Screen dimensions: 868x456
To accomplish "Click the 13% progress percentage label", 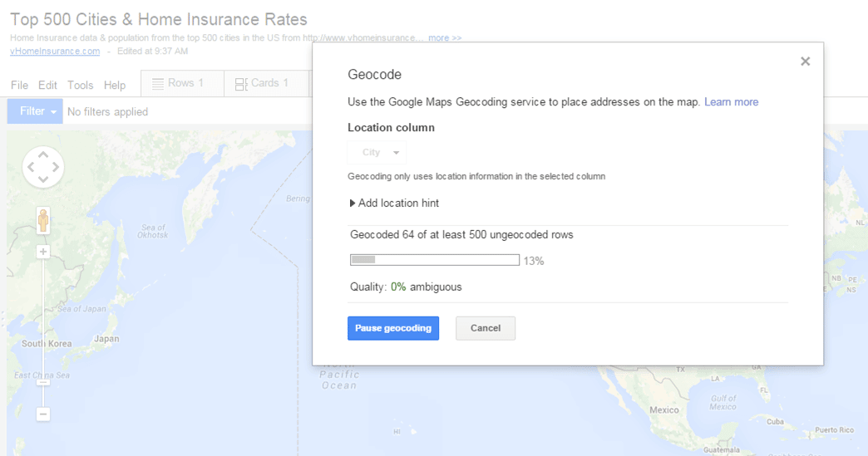I will click(x=534, y=262).
